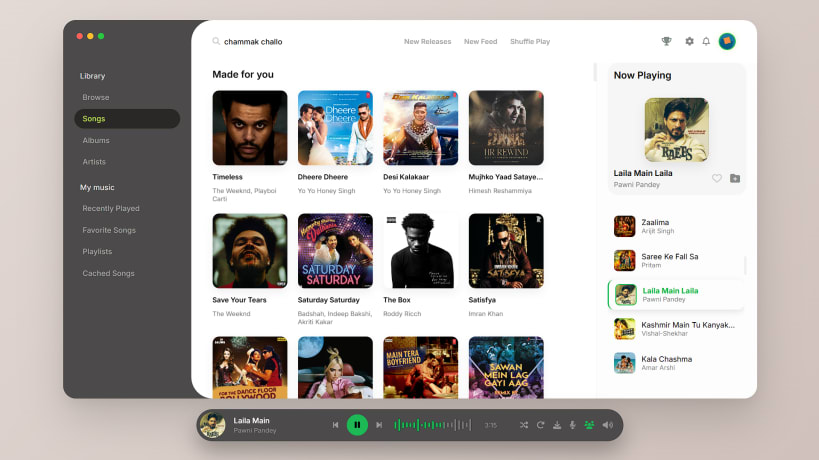The width and height of the screenshot is (819, 460).
Task: Click the search magnifier icon
Action: pyautogui.click(x=216, y=41)
